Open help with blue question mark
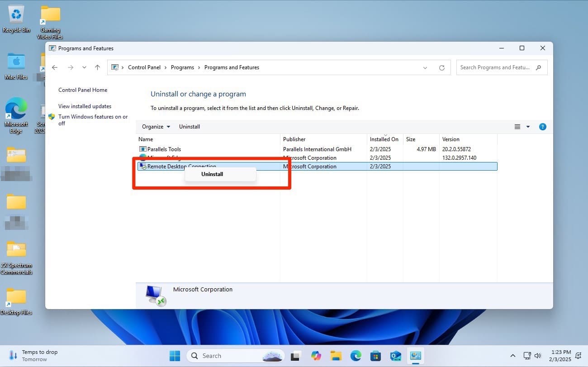The height and width of the screenshot is (367, 588). 543,127
